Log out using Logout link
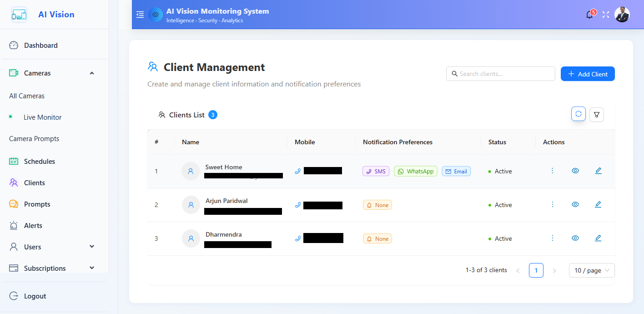This screenshot has width=644, height=314. tap(35, 296)
